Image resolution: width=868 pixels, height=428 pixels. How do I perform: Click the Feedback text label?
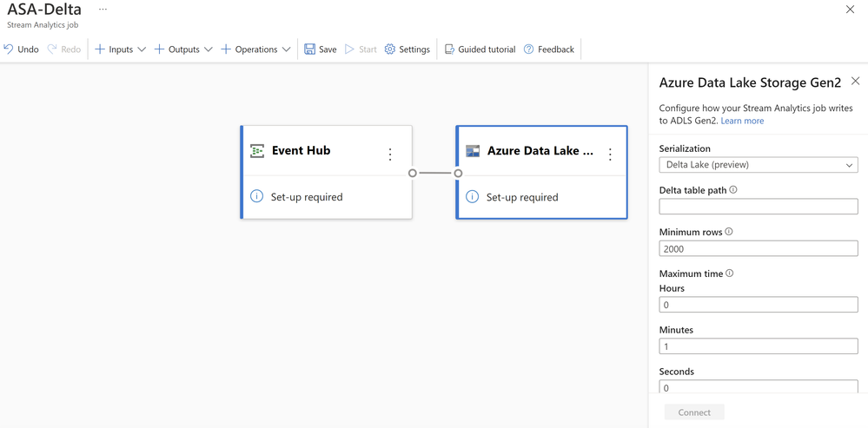click(556, 49)
